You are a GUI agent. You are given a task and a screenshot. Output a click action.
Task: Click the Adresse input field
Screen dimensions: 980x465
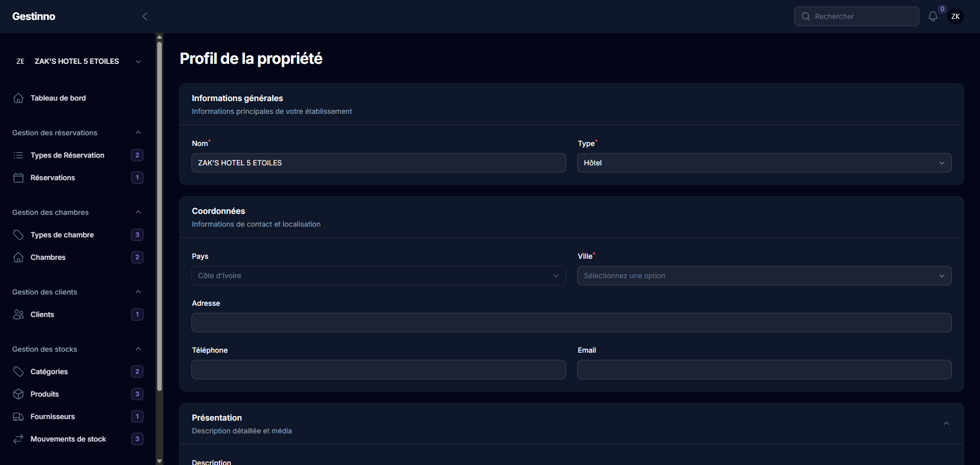click(572, 323)
